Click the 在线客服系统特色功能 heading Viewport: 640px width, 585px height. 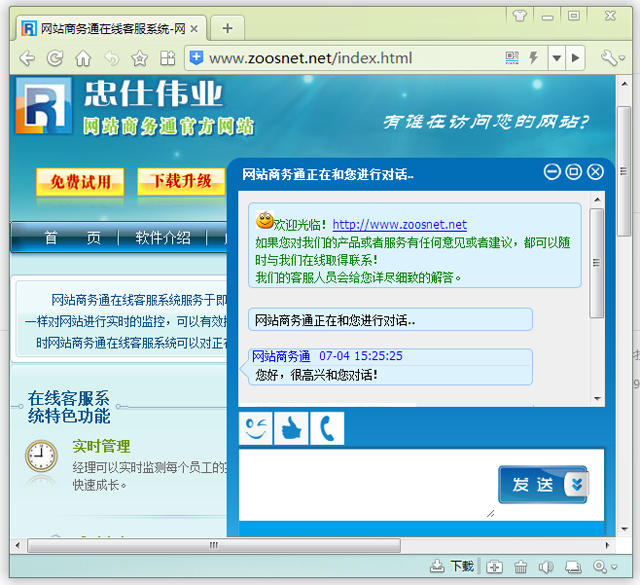[x=69, y=407]
